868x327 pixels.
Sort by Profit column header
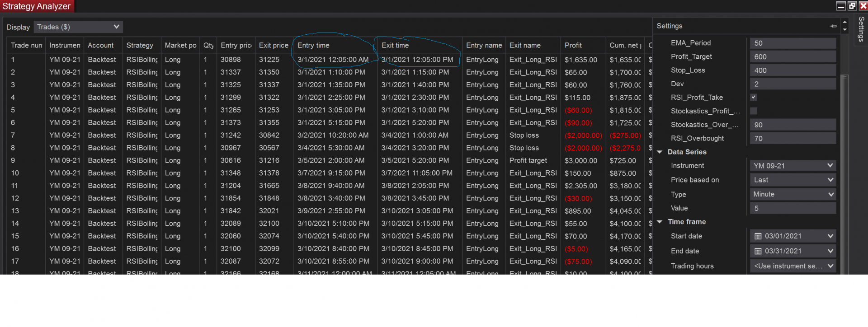(583, 45)
